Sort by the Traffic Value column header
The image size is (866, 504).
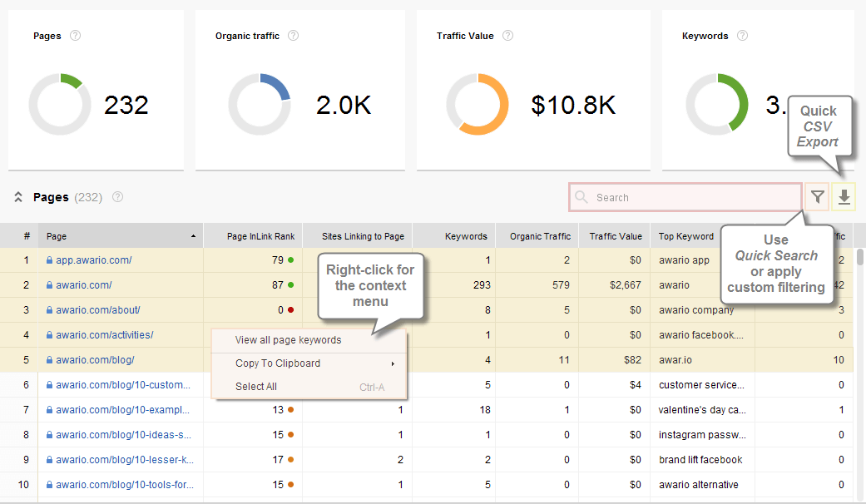(616, 236)
